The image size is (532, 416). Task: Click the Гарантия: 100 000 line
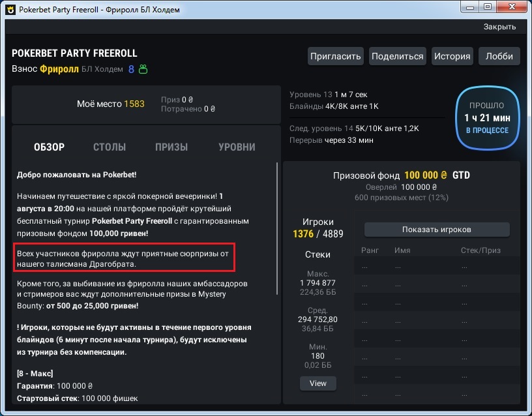pos(55,386)
